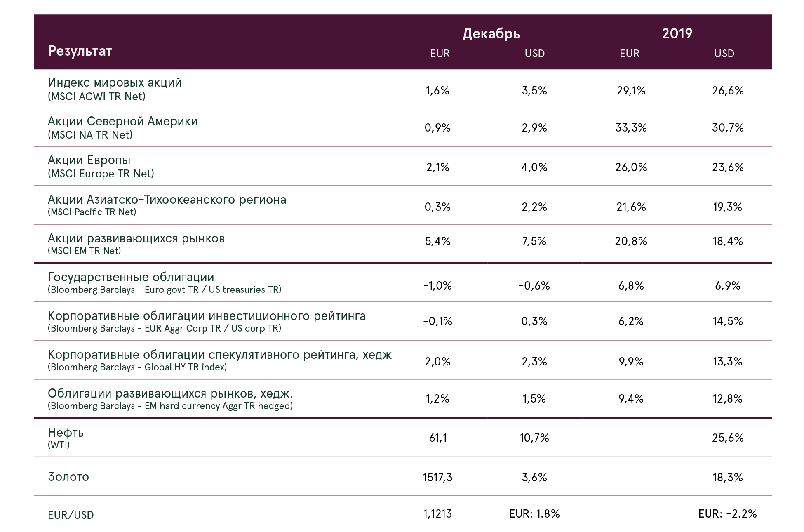Screen dimensions: 804x532
Task: Click investment grade December value -0,1%
Action: (437, 321)
